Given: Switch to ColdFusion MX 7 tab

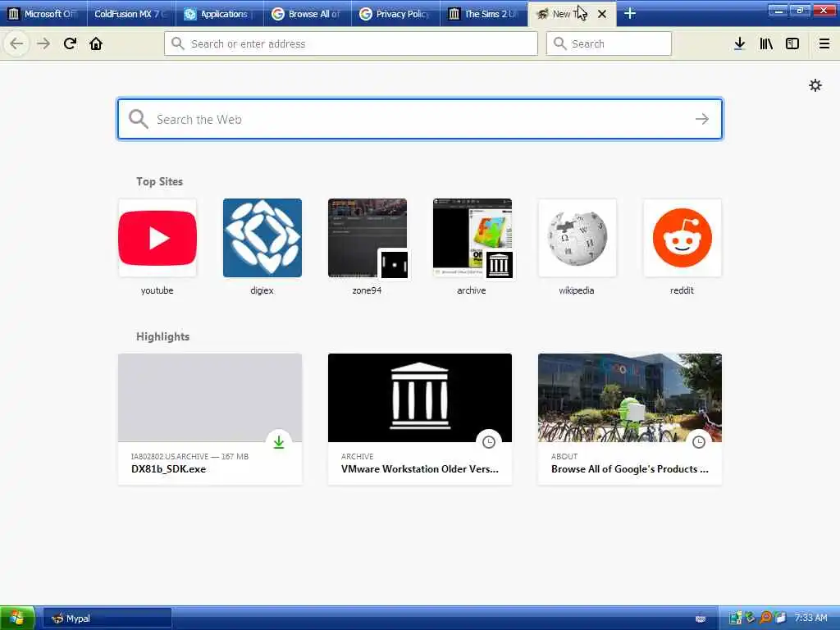Looking at the screenshot, I should [131, 14].
